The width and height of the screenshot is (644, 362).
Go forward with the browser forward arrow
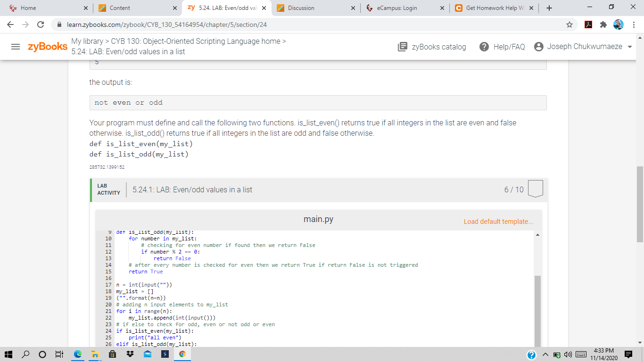(25, 25)
